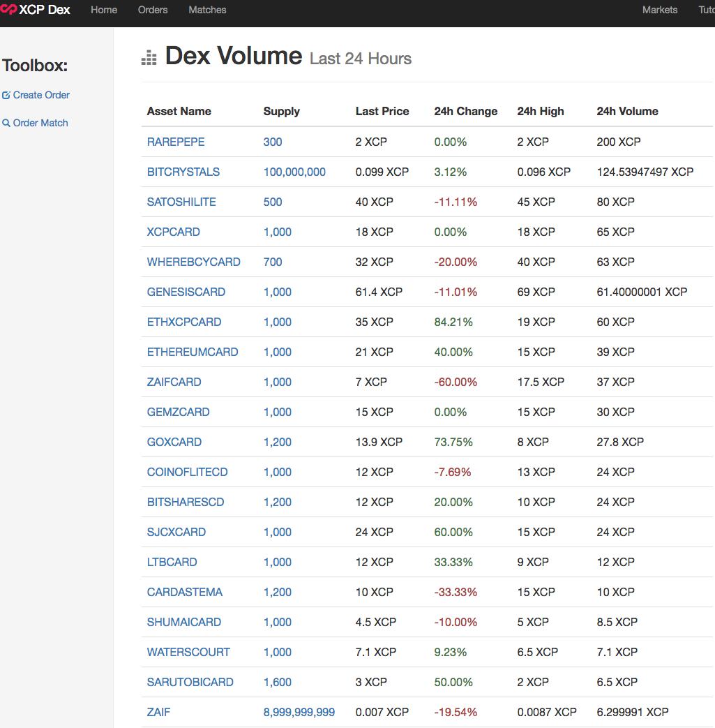715x728 pixels.
Task: Open the COINOFLITECD asset link
Action: click(188, 472)
